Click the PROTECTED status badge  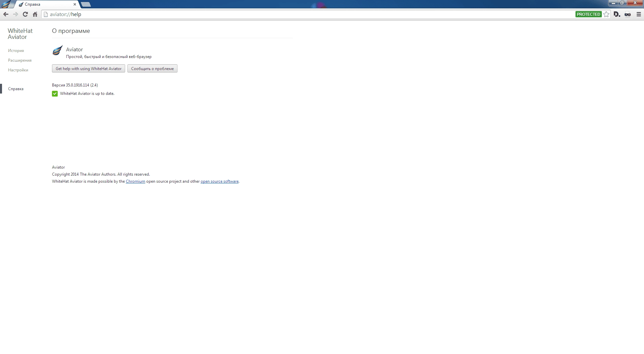pos(588,14)
